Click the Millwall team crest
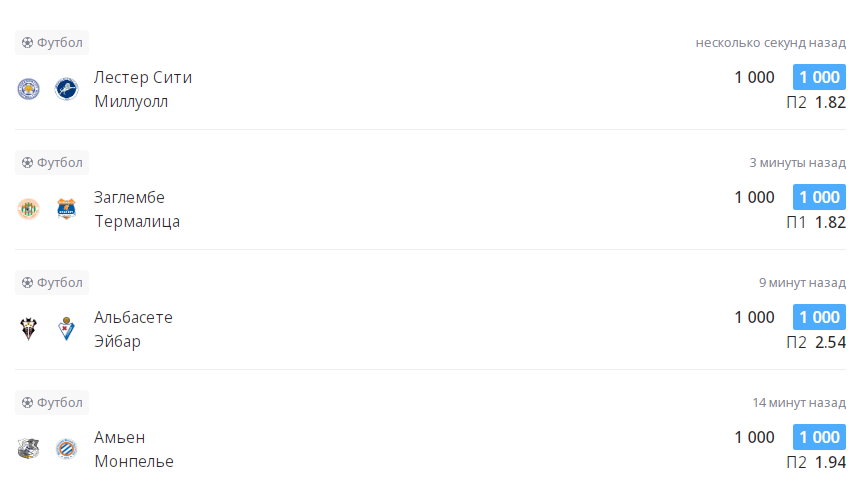Image resolution: width=859 pixels, height=488 pixels. click(x=66, y=89)
